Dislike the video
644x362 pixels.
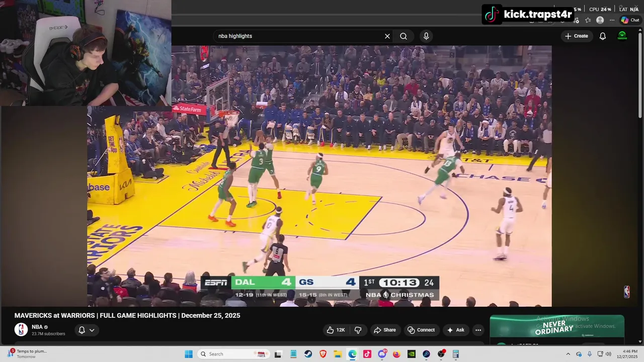[x=358, y=330]
